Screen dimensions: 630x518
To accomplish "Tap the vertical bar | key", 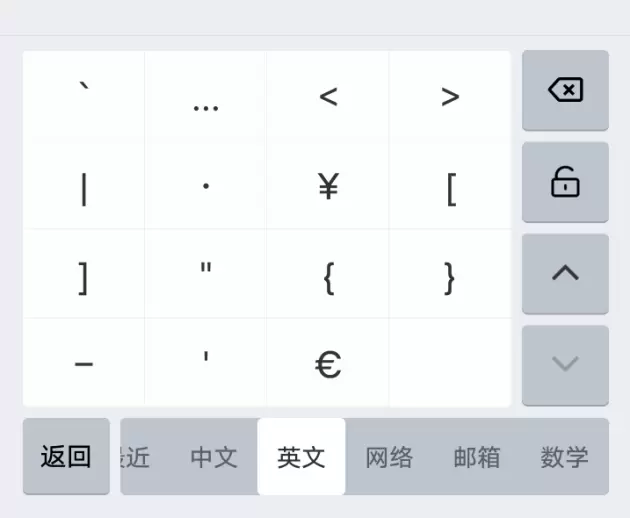I will (x=84, y=188).
